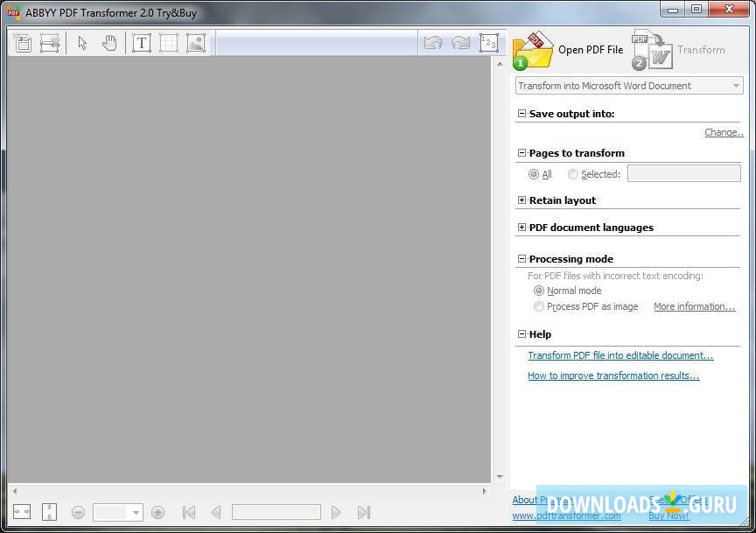Select the Picture area tool
The width and height of the screenshot is (756, 533).
click(196, 43)
